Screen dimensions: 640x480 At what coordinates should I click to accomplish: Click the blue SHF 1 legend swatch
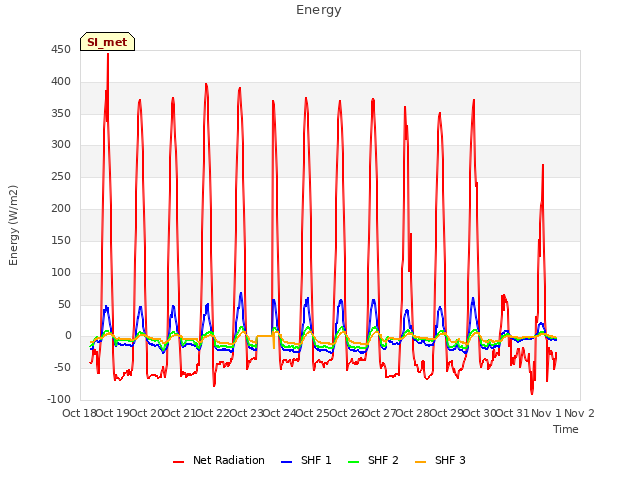(287, 462)
